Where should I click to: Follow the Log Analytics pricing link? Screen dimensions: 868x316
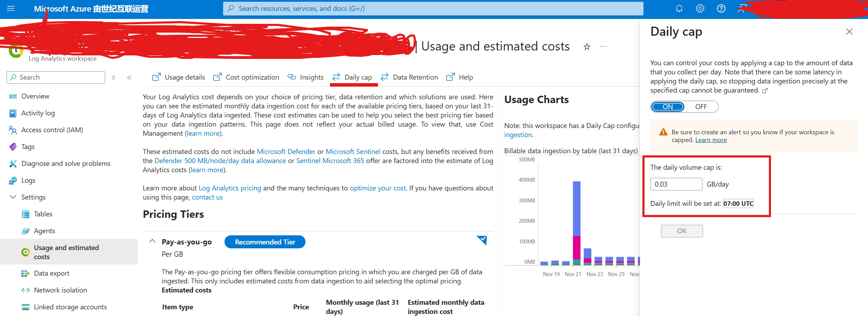click(230, 188)
